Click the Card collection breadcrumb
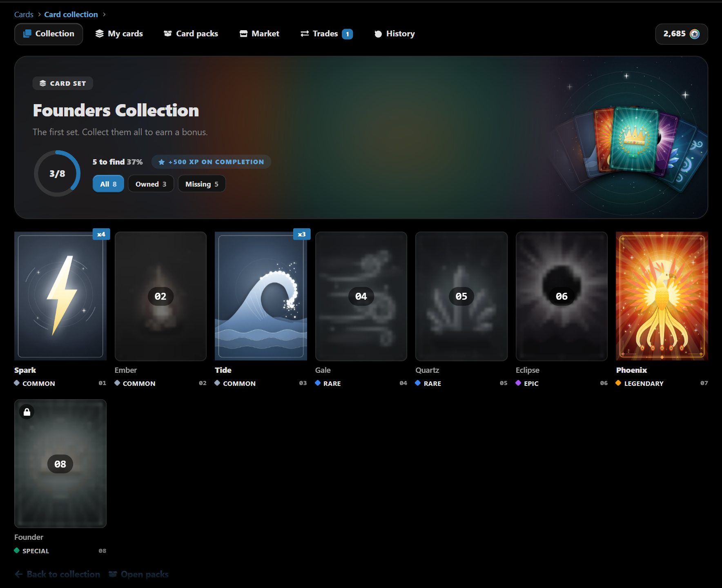Screen dimensions: 722x588 click(71, 14)
